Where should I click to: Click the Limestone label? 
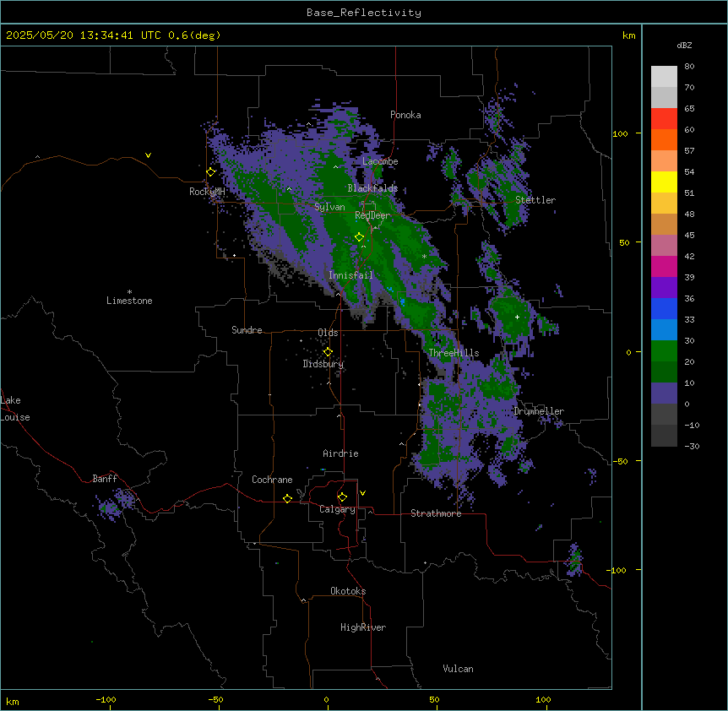click(x=129, y=301)
